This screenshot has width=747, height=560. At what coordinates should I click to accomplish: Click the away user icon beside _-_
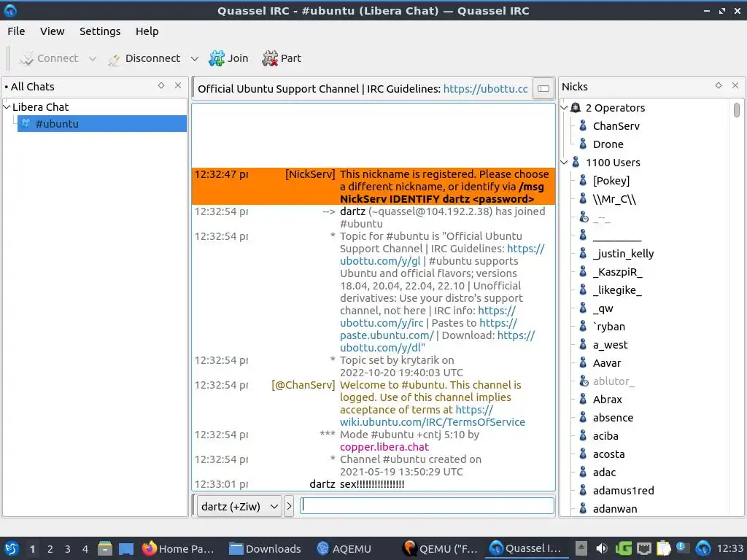(583, 217)
